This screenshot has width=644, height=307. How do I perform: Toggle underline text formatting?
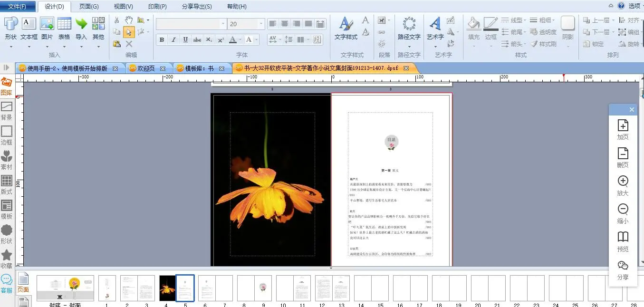tap(185, 40)
